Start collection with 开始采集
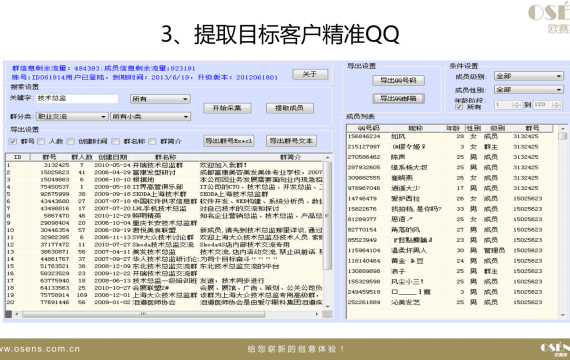The width and height of the screenshot is (570, 360). [x=227, y=108]
